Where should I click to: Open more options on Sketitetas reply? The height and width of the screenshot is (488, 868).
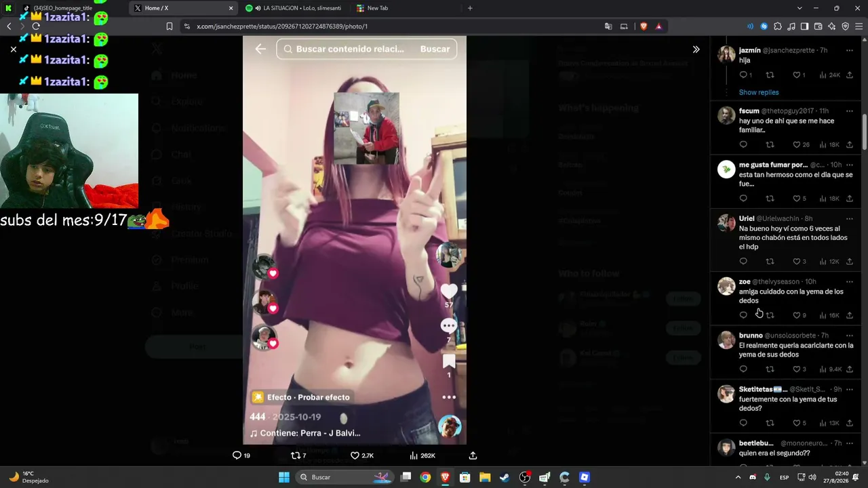(x=850, y=390)
